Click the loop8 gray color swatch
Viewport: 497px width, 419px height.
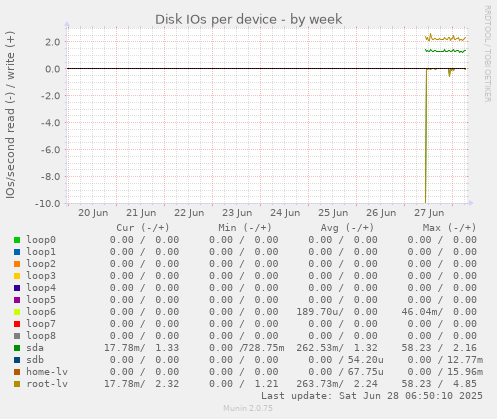click(x=17, y=336)
